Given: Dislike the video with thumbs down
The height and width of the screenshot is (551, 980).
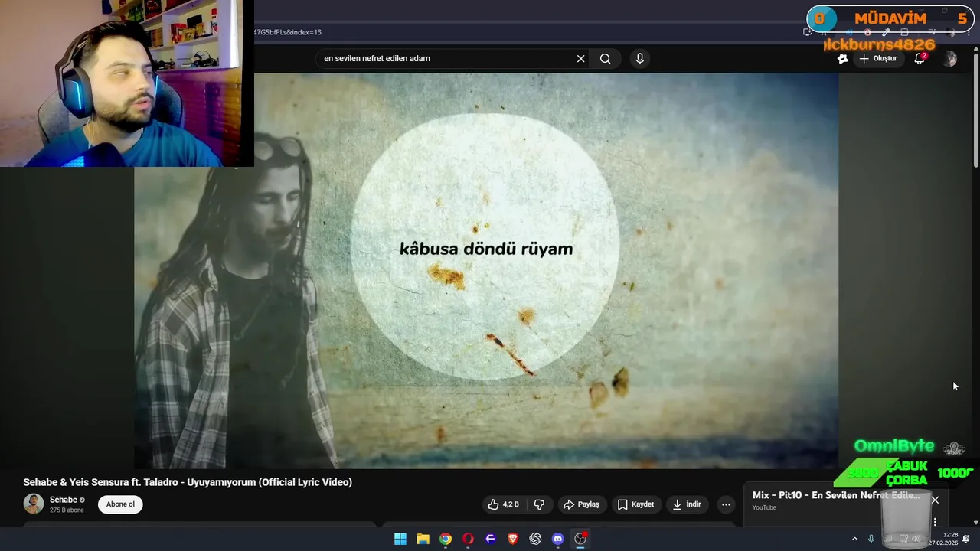Looking at the screenshot, I should tap(539, 504).
